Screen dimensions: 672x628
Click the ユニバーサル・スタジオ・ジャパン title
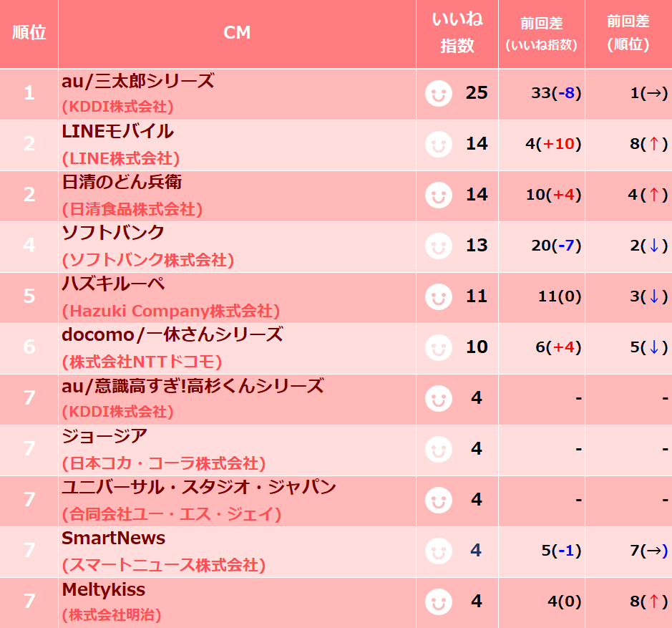[x=199, y=488]
